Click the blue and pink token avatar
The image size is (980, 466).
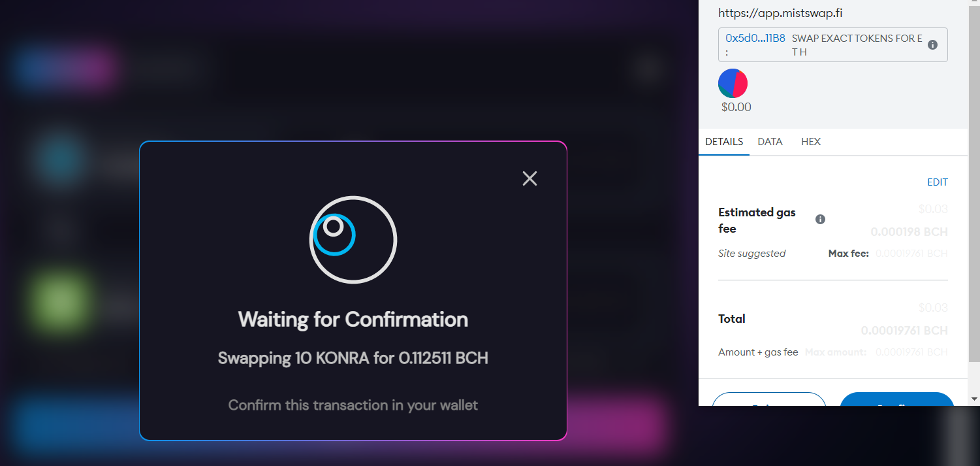coord(733,83)
